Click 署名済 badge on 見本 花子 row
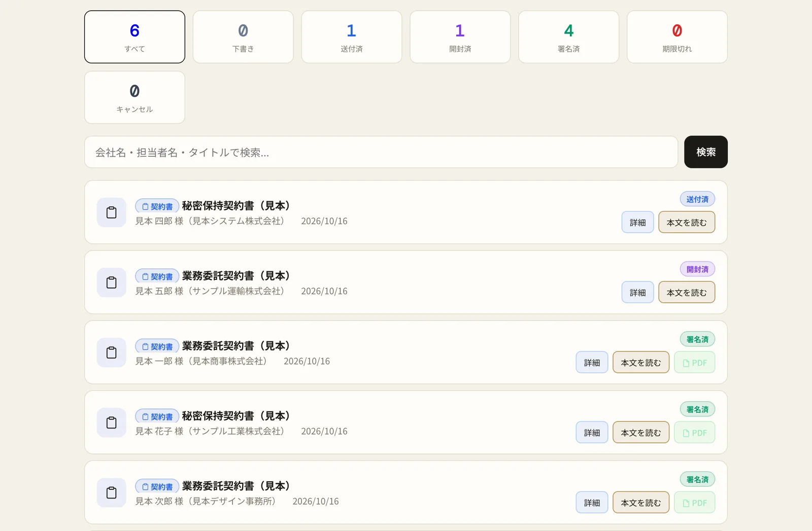Image resolution: width=812 pixels, height=531 pixels. click(698, 409)
